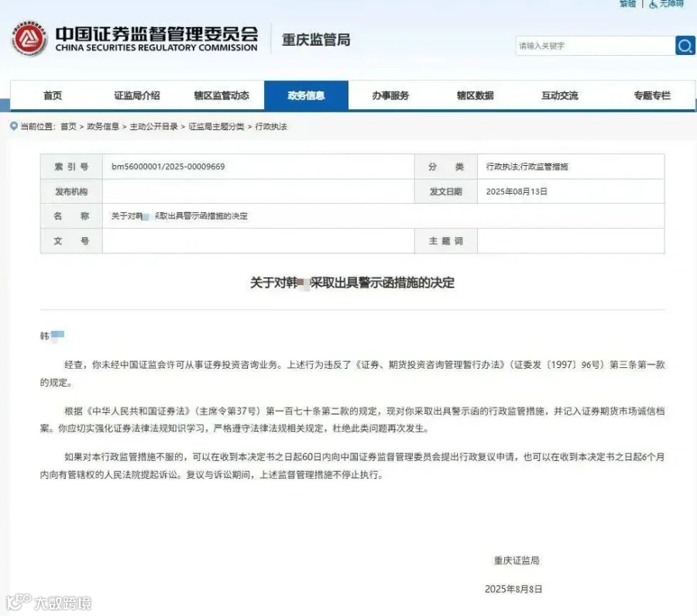Screen dimensions: 697x616
Task: Click the document name in 名称 row
Action: coord(179,216)
